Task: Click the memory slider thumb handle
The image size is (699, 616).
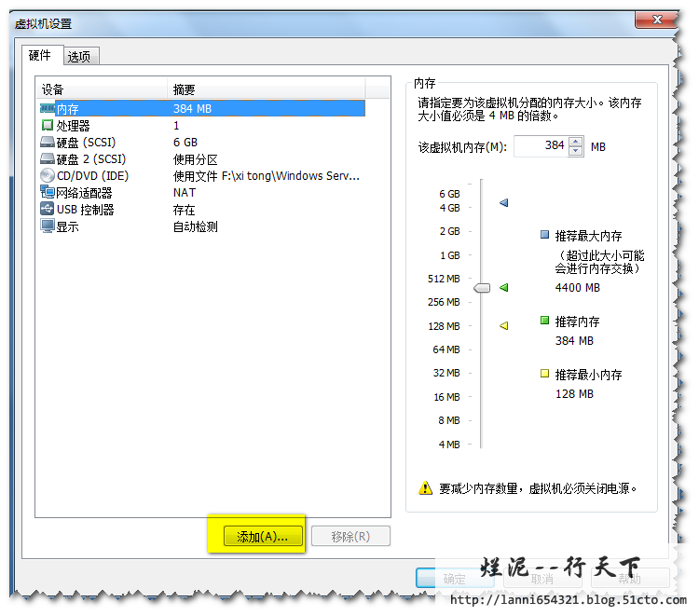Action: [x=481, y=288]
